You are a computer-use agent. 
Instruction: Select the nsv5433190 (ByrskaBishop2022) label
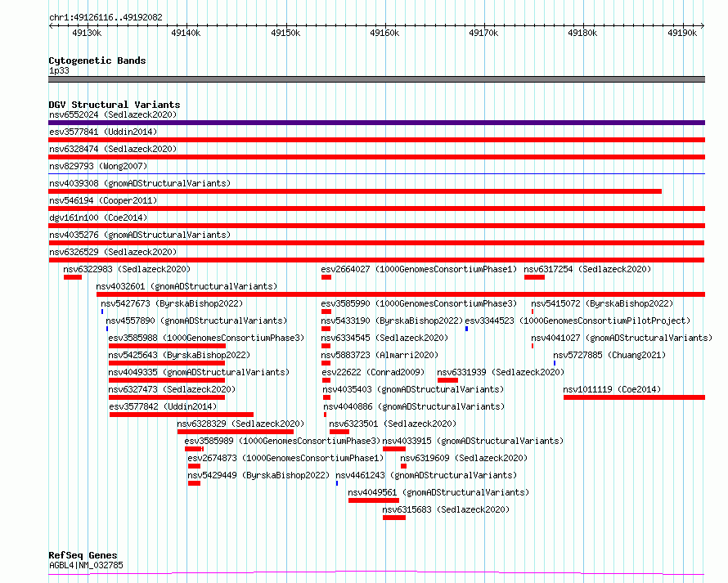coord(392,321)
